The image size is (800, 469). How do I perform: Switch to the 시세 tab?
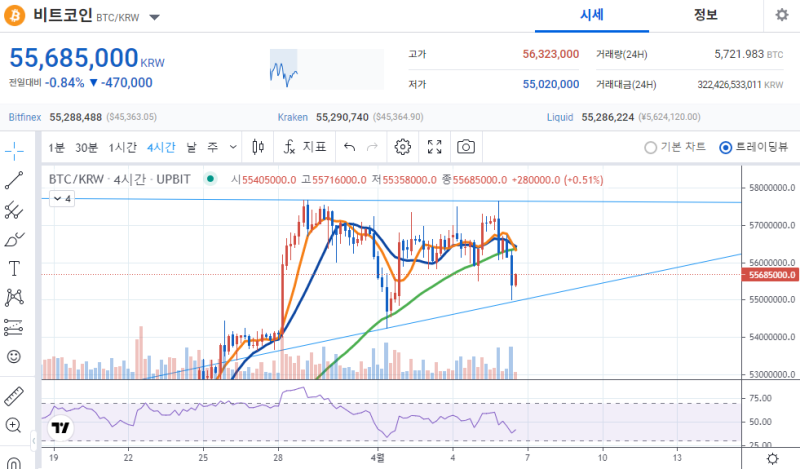(592, 15)
